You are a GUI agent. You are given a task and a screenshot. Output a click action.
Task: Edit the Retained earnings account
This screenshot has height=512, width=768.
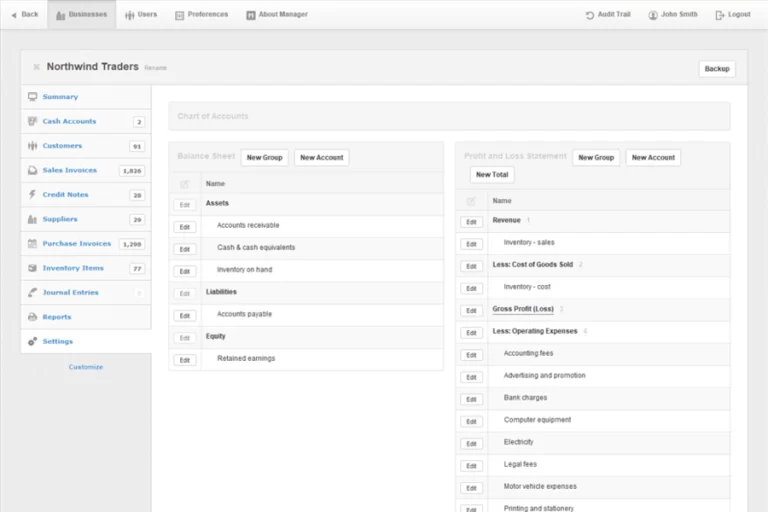[185, 360]
